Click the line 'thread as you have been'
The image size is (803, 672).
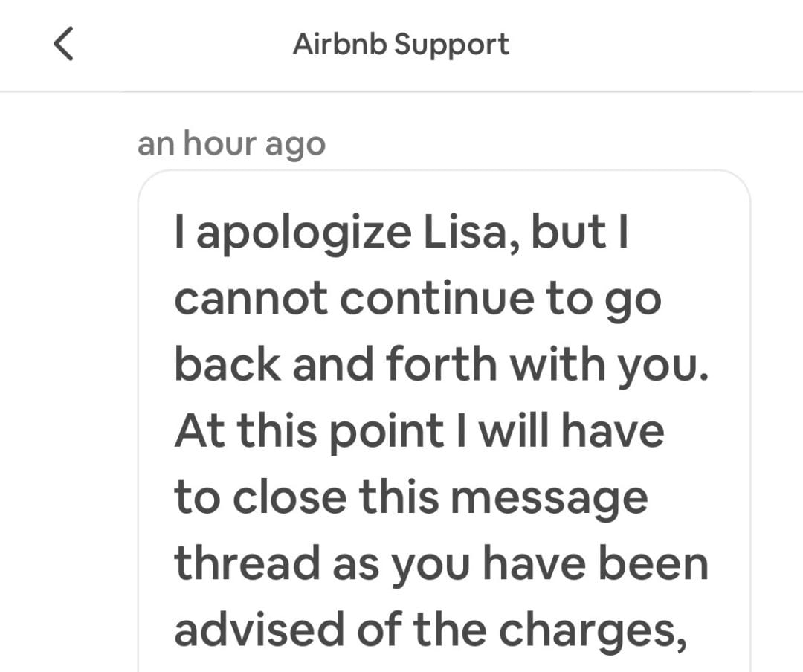(442, 564)
